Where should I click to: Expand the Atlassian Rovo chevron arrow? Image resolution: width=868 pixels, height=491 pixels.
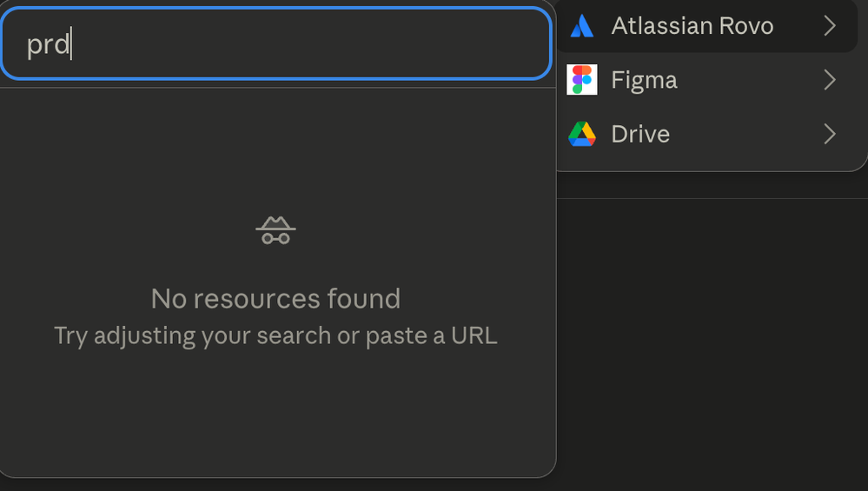coord(829,26)
